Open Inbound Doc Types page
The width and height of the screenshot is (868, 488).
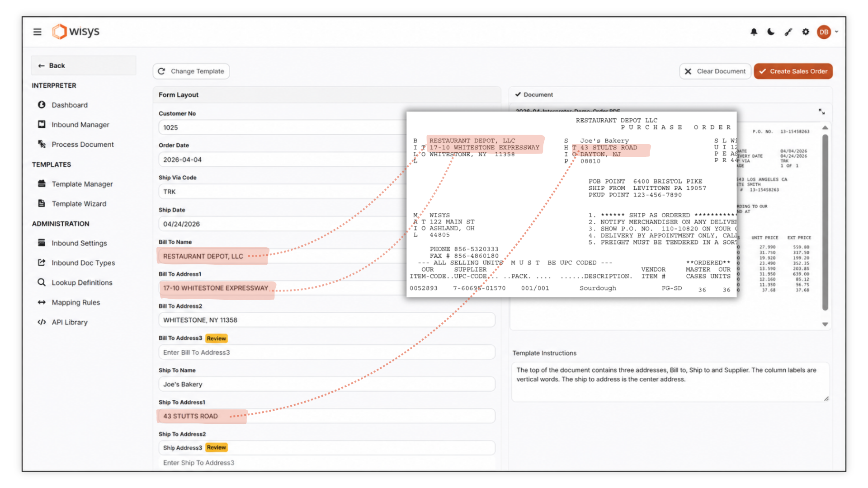(x=83, y=263)
